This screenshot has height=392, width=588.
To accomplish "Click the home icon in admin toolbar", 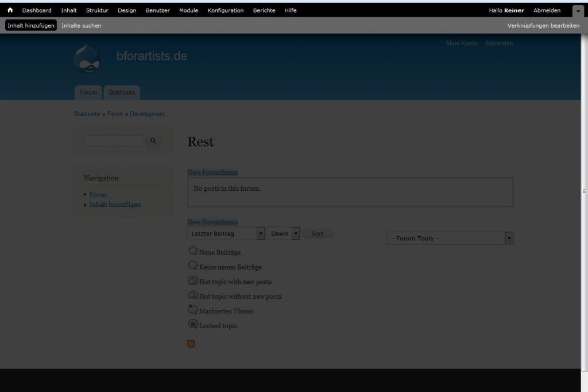I will (x=10, y=10).
